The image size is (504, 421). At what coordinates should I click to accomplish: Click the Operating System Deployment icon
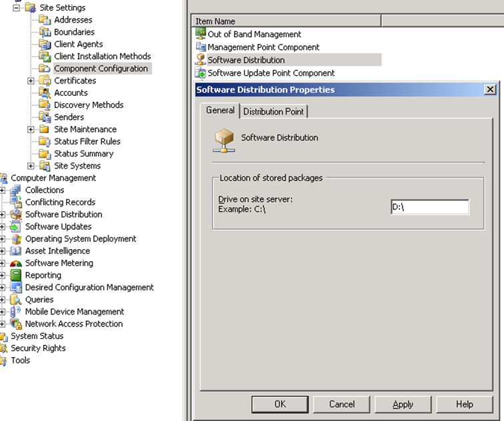(x=16, y=239)
